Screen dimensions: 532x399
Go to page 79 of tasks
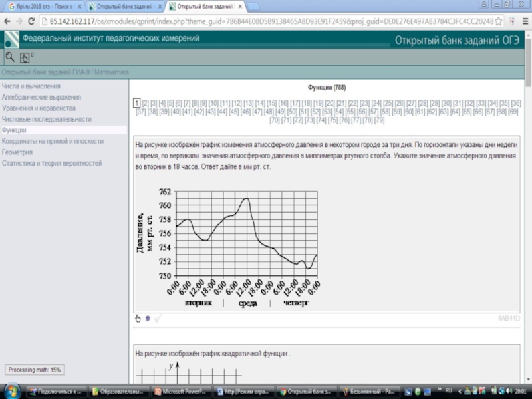(x=379, y=121)
